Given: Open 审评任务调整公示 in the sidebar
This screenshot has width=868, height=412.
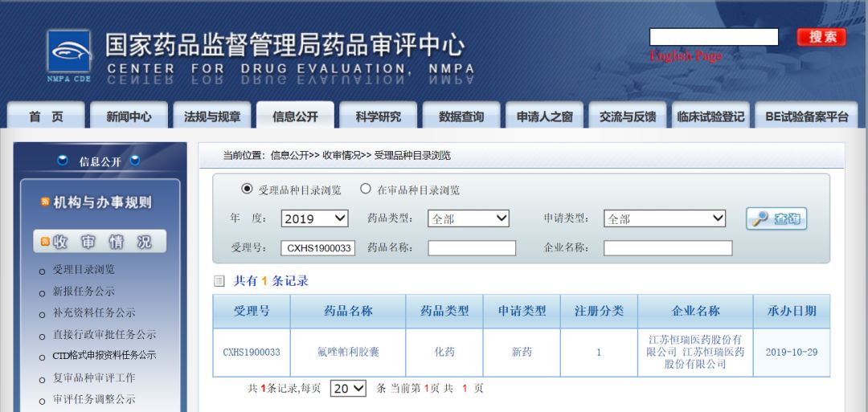Looking at the screenshot, I should (x=94, y=399).
